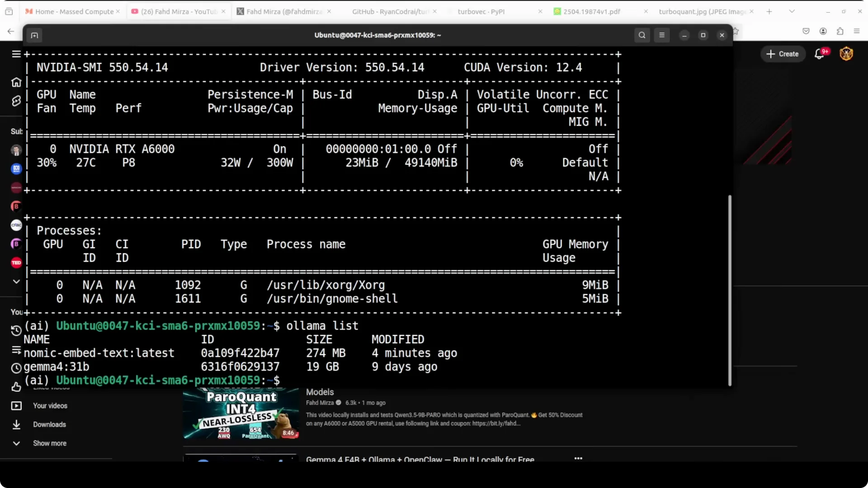Open the Liked videos thumbs-up icon

point(16,387)
